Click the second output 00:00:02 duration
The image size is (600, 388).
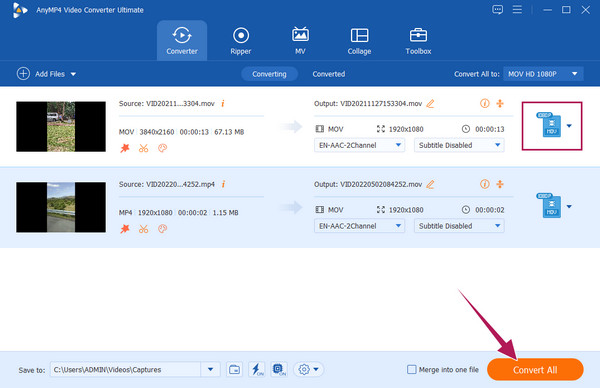coord(489,210)
